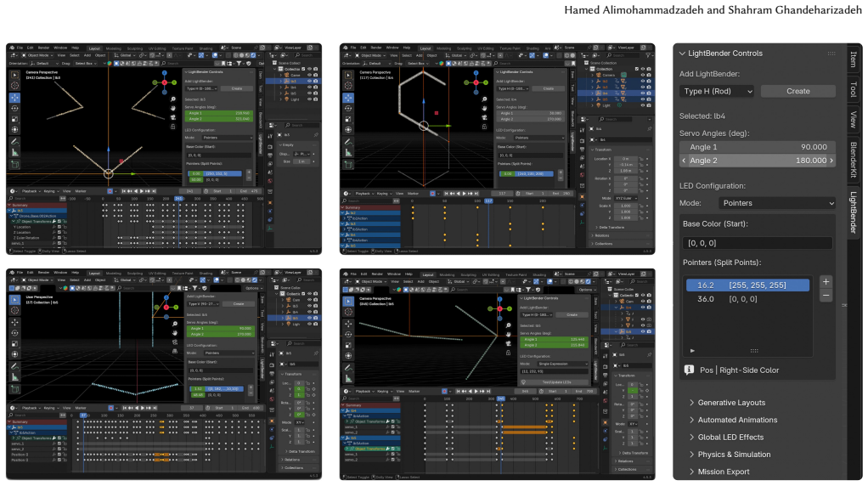
Task: Open Object properties tab icon in bottom-right screenshot
Action: (x=605, y=422)
